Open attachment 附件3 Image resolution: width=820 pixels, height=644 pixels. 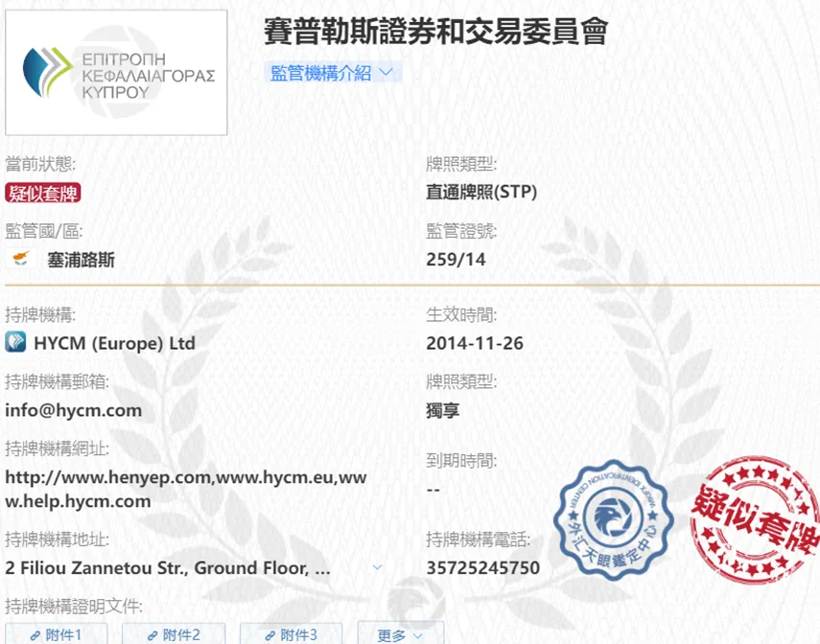click(x=292, y=634)
